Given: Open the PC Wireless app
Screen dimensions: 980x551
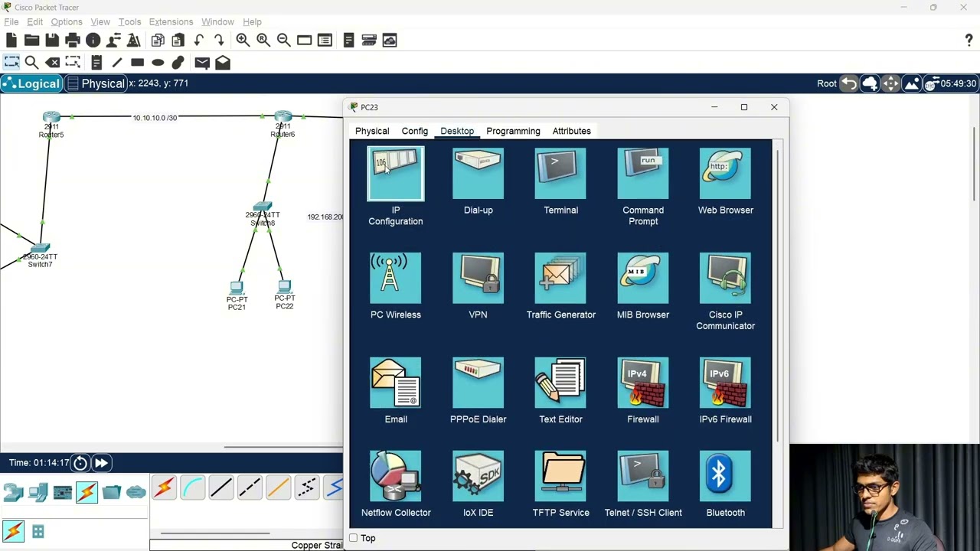Looking at the screenshot, I should (x=396, y=278).
